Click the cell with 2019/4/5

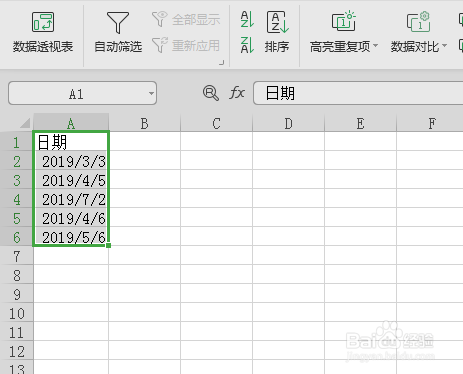tap(71, 180)
